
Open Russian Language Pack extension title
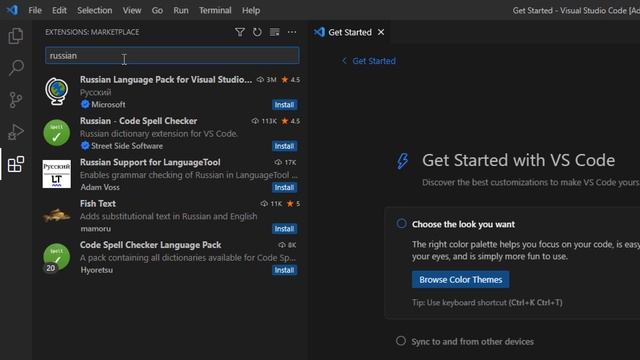166,80
